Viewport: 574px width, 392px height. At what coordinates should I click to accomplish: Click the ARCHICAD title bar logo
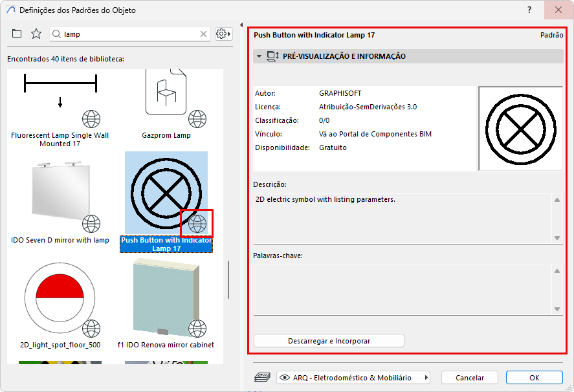[x=11, y=10]
